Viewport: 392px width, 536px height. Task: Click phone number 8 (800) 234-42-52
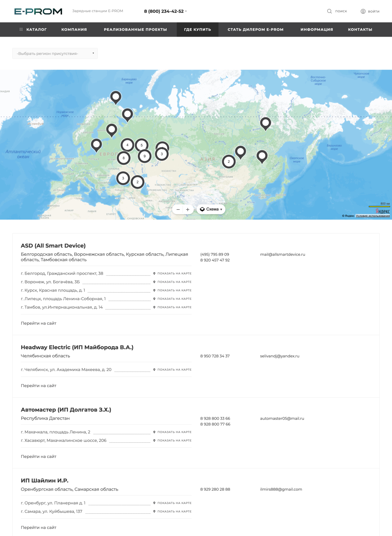pyautogui.click(x=164, y=11)
